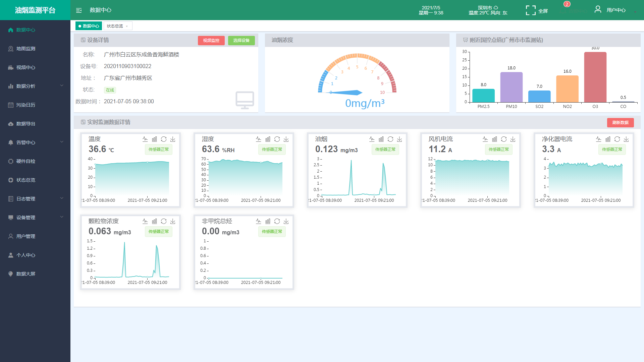Switch humidity card to bar chart
The width and height of the screenshot is (644, 362).
tap(268, 139)
